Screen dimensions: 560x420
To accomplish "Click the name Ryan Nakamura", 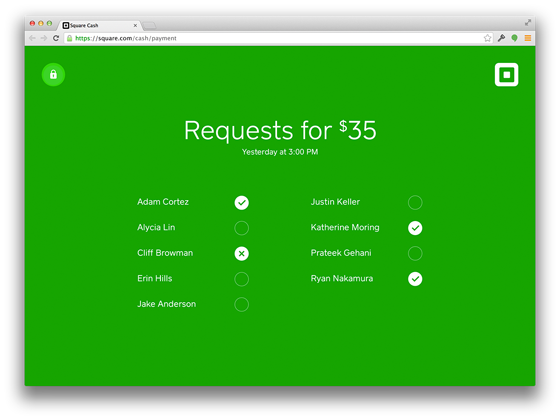I will (342, 279).
